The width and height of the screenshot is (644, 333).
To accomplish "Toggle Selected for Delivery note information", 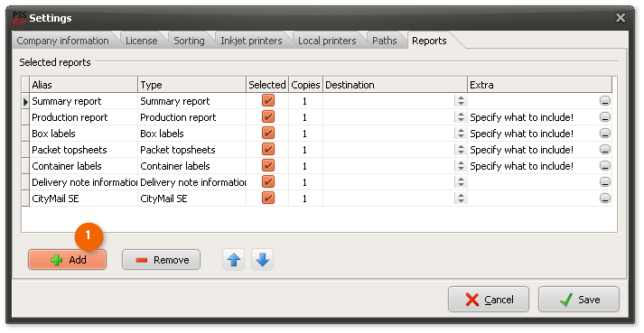I will (267, 182).
